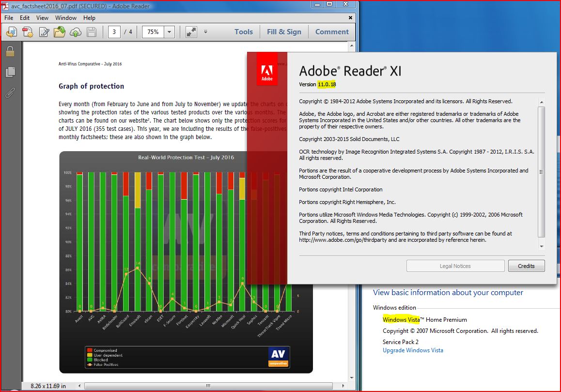Click the Upgrade Windows Vista link
561x392 pixels.
click(413, 350)
